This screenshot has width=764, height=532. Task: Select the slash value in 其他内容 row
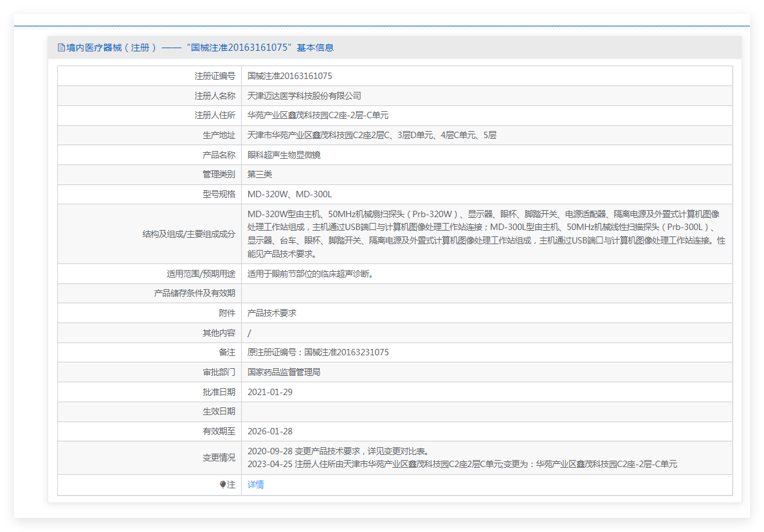click(250, 333)
